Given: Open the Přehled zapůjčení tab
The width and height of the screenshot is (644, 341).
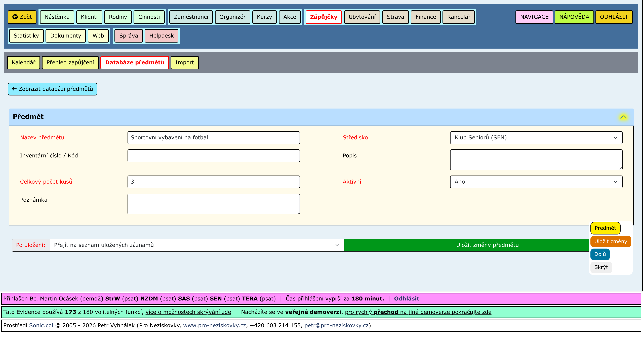Looking at the screenshot, I should (x=70, y=62).
